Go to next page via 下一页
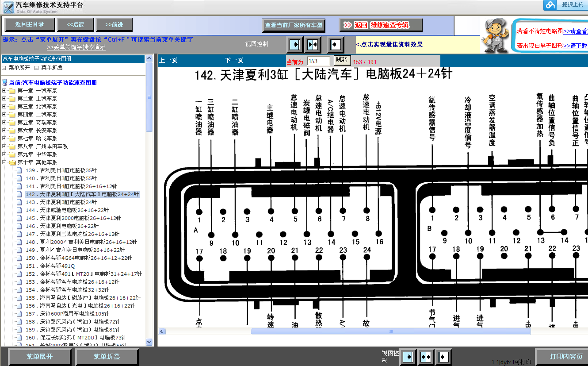Screen dimensions: 588x366 coord(234,61)
